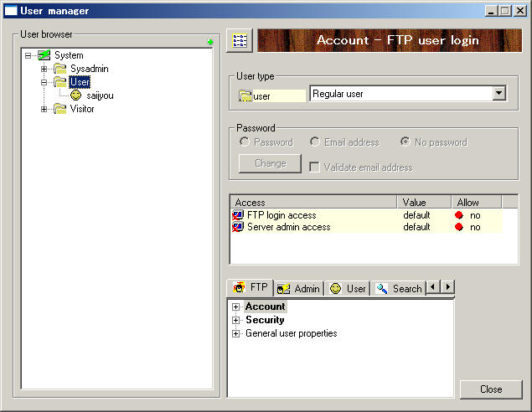Click the Visitor folder icon

60,109
